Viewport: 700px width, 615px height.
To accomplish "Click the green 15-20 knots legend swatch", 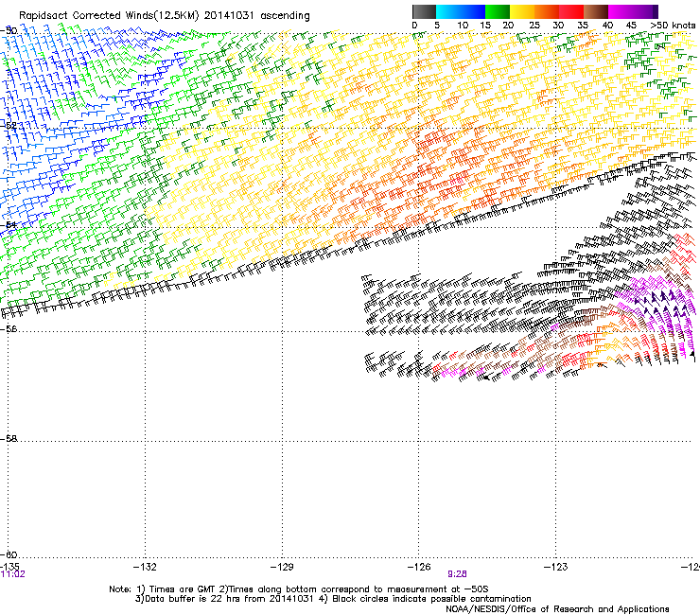I will point(498,11).
